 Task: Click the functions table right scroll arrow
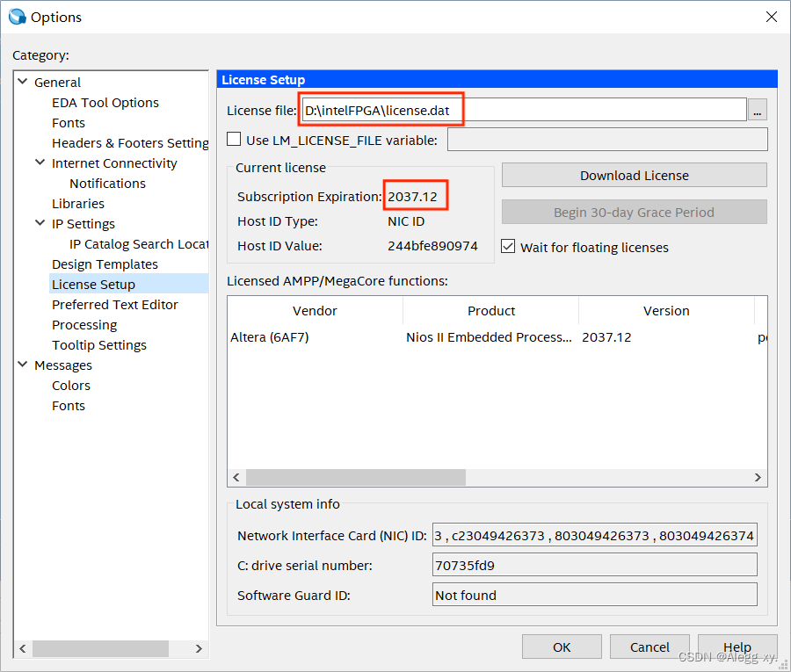point(758,477)
